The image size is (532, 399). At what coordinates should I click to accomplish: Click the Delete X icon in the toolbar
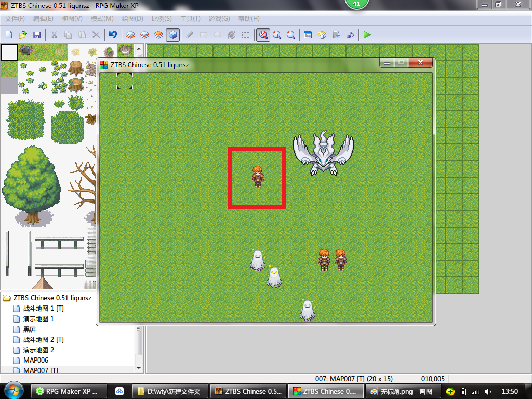(x=96, y=35)
